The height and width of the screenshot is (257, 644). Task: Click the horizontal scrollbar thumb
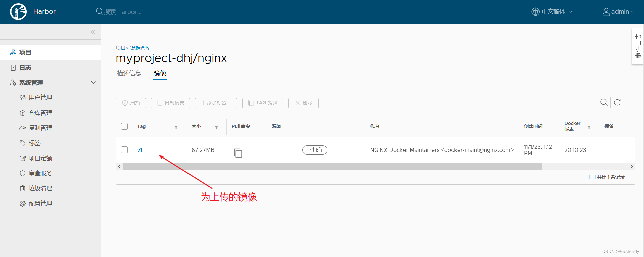click(332, 167)
